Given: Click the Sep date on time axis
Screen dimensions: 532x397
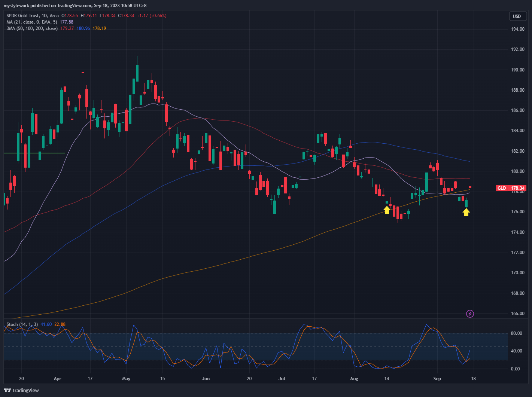Looking at the screenshot, I should click(x=437, y=379).
